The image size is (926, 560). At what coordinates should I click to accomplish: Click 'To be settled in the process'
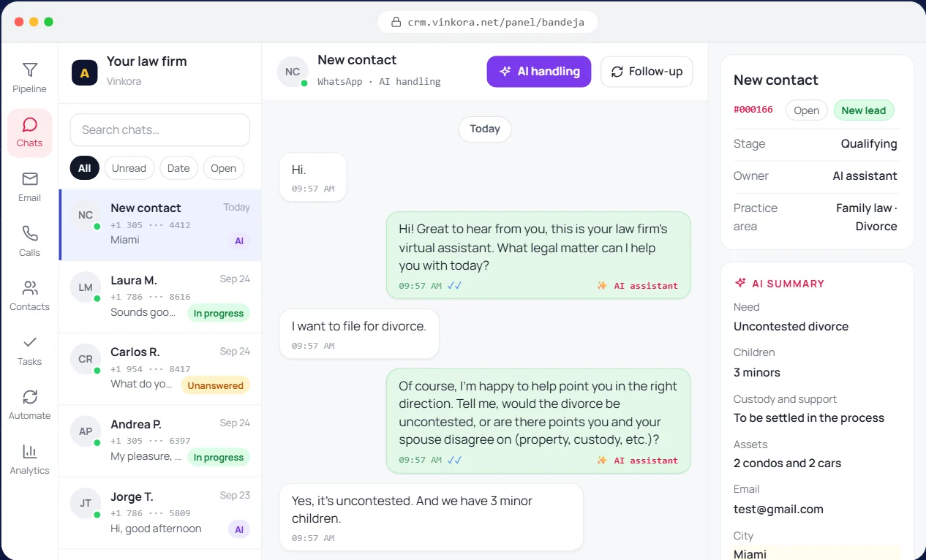[x=809, y=418]
